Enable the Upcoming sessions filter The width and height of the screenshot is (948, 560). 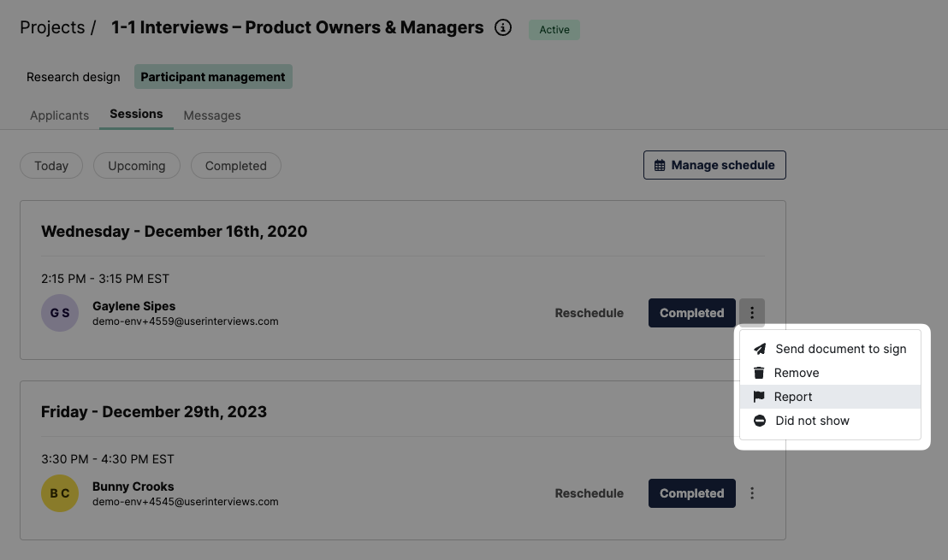[136, 165]
